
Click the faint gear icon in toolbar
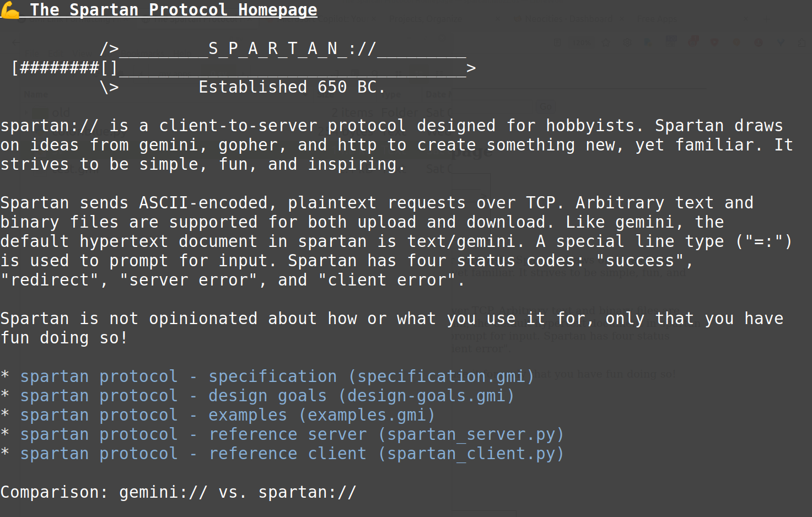pos(627,42)
